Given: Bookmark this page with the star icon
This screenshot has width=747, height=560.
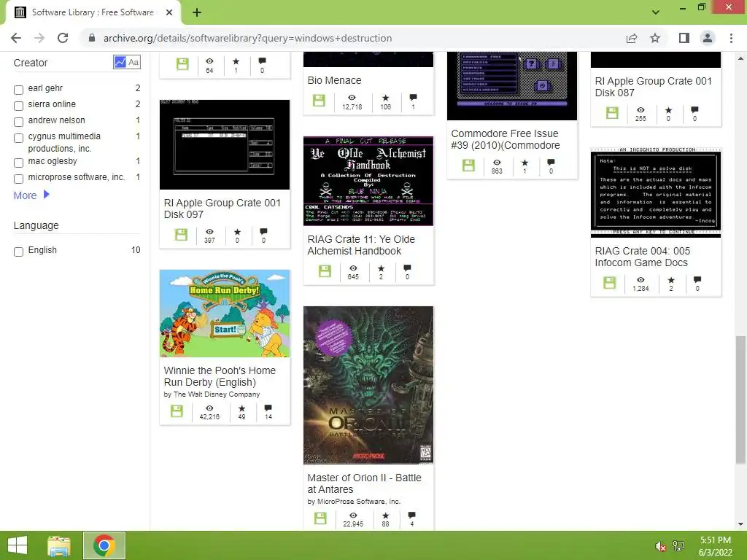Looking at the screenshot, I should click(655, 38).
